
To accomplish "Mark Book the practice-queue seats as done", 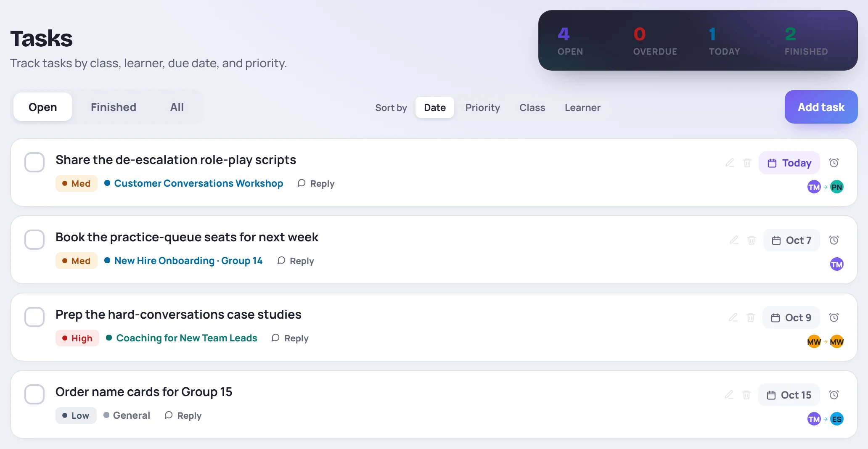I will tap(34, 240).
